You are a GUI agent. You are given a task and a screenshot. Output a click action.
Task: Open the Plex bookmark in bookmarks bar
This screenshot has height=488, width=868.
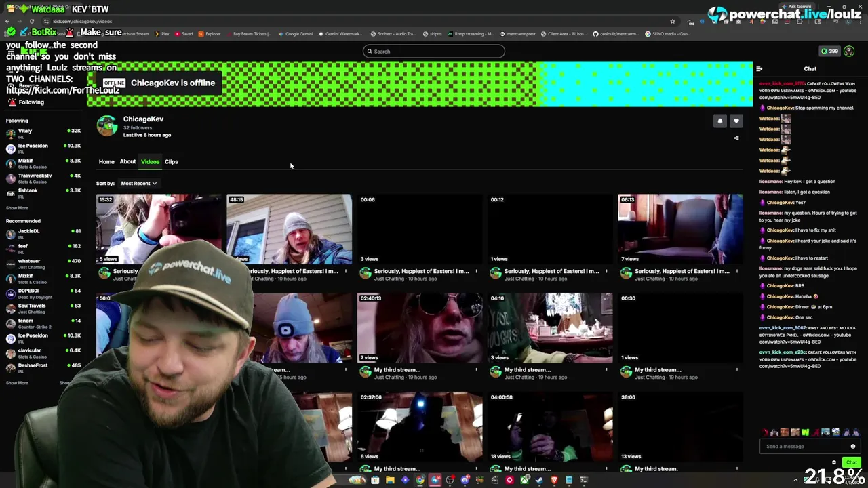(x=161, y=34)
